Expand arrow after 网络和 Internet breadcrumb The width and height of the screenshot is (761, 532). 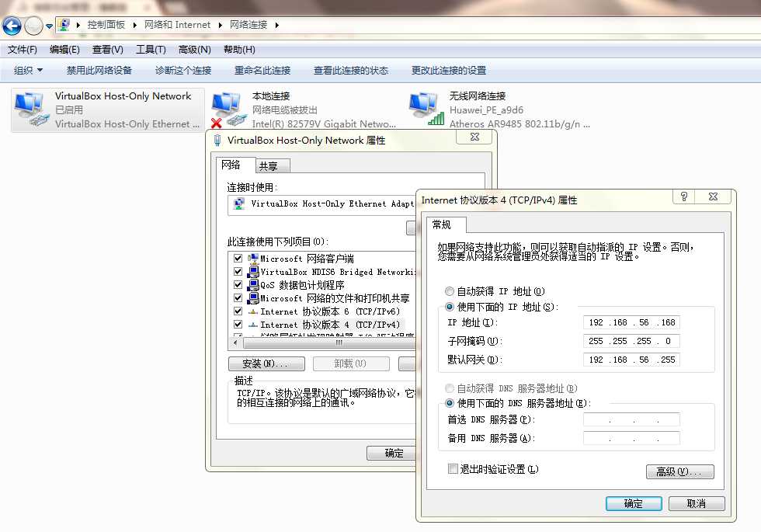tap(221, 25)
